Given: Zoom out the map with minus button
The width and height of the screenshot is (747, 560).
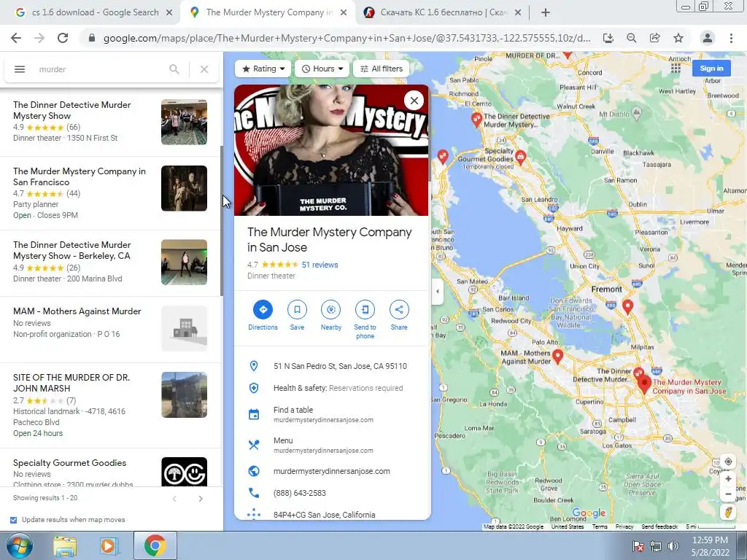Looking at the screenshot, I should (x=728, y=494).
